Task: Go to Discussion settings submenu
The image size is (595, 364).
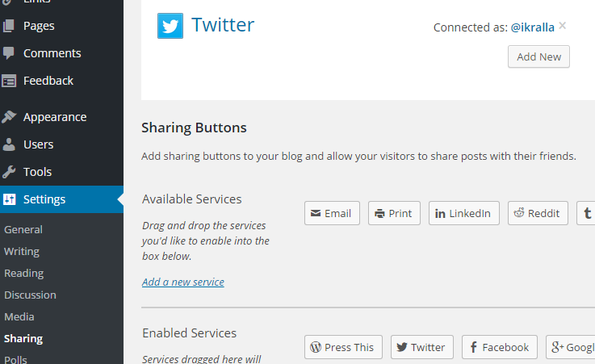Action: (x=30, y=295)
